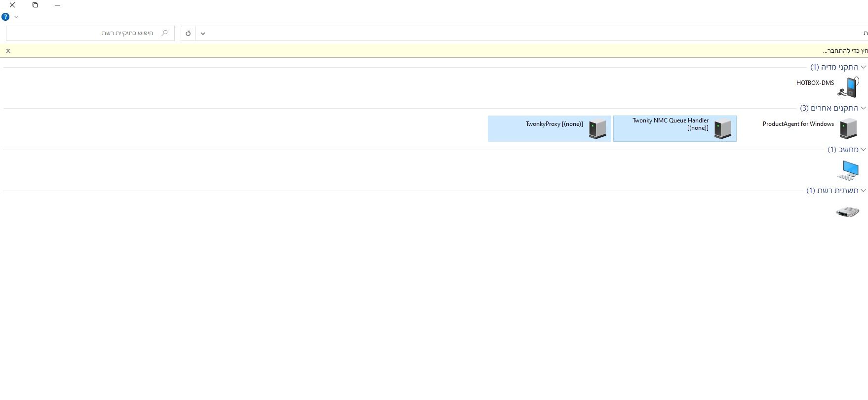The image size is (868, 400).
Task: Click the computer monitor icon
Action: (848, 170)
